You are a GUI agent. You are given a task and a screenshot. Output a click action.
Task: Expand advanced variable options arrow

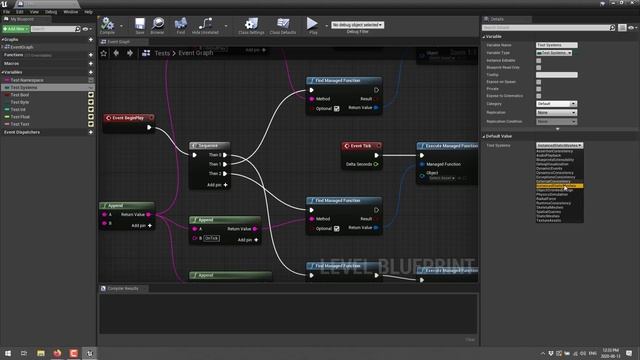click(x=558, y=129)
